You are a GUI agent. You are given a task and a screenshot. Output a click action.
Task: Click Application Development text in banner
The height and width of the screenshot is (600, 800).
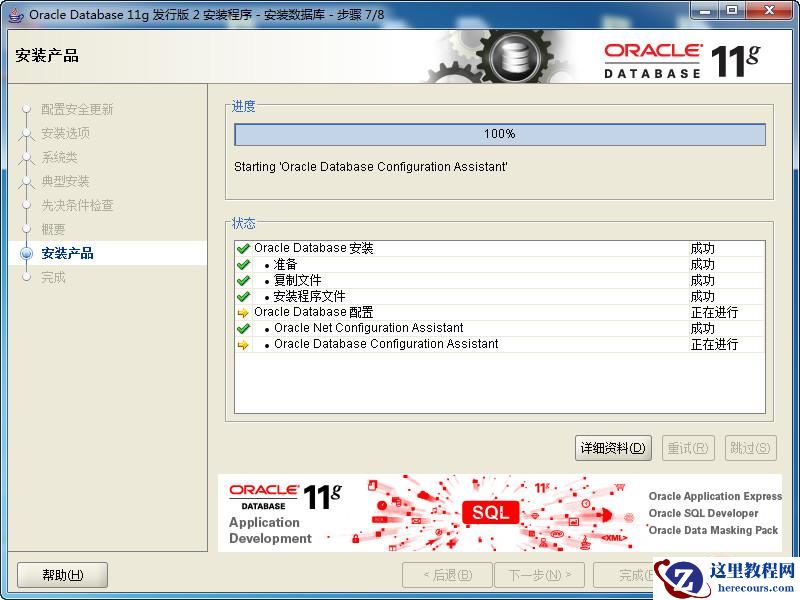270,530
